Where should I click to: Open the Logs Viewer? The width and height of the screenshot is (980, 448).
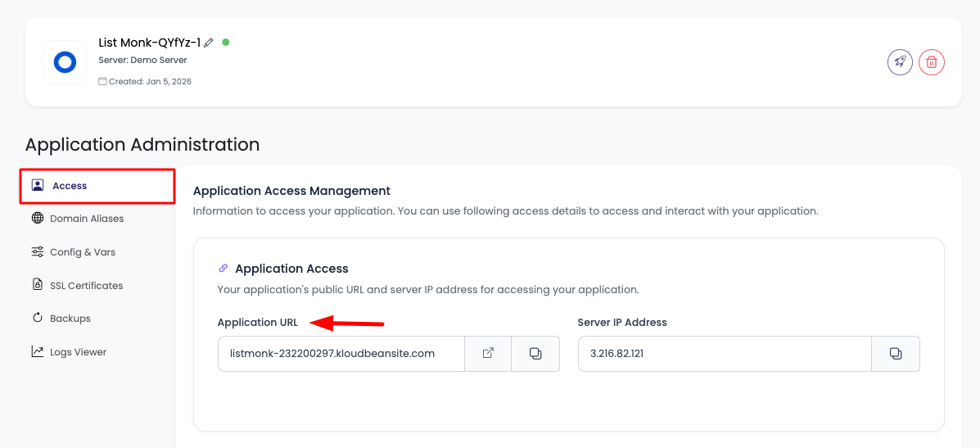70,352
